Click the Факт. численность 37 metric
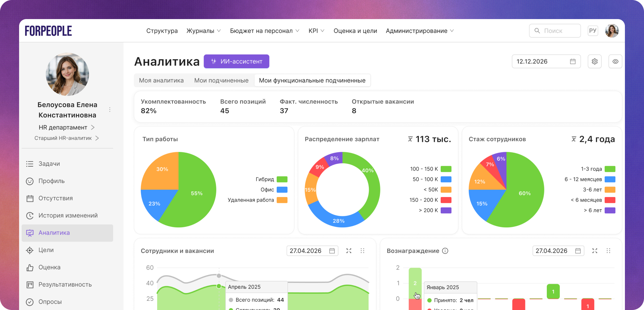The height and width of the screenshot is (310, 644). 309,106
